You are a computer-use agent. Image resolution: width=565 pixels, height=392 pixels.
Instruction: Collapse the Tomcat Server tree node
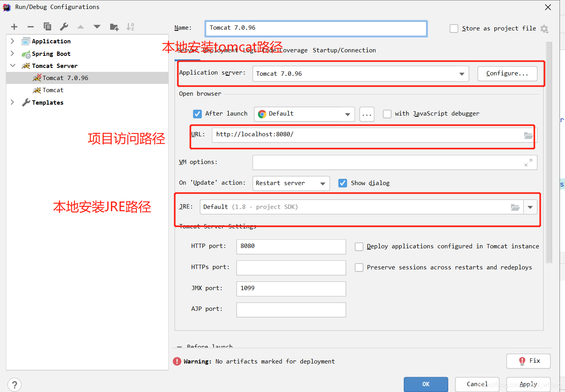(x=12, y=66)
